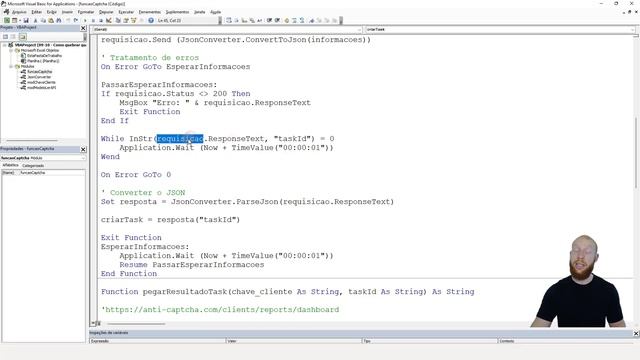
Task: Outdent code with the Outdent icon
Action: (277, 20)
